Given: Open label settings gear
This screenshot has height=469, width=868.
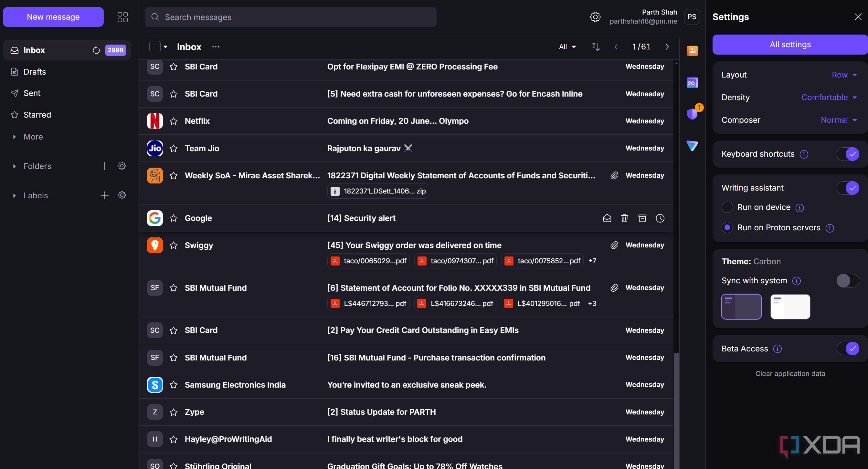Looking at the screenshot, I should point(122,195).
